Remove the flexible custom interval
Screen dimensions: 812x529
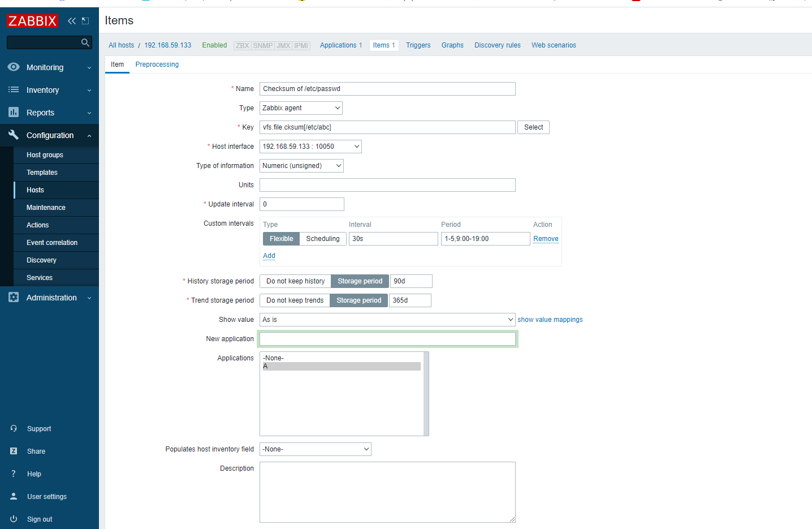(546, 239)
